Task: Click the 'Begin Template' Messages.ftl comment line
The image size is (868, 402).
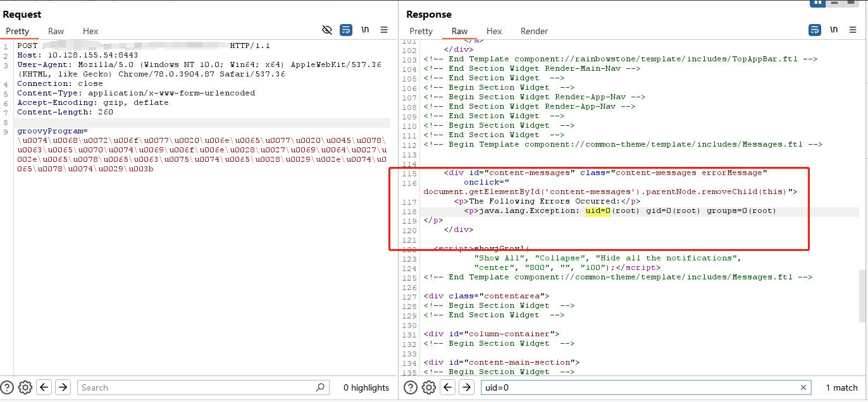Action: pos(623,144)
